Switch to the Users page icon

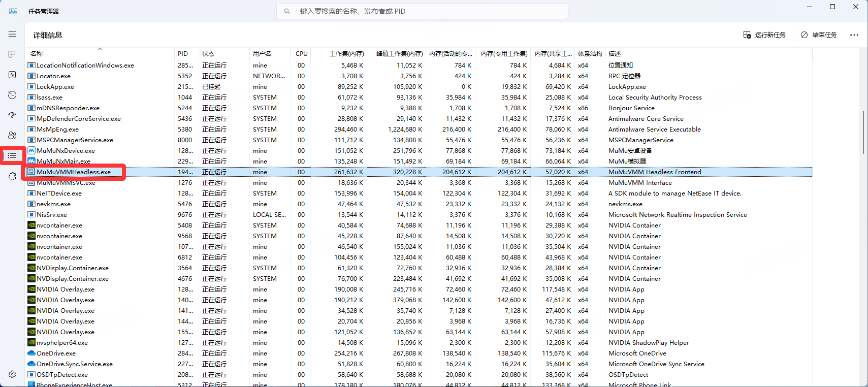point(12,136)
